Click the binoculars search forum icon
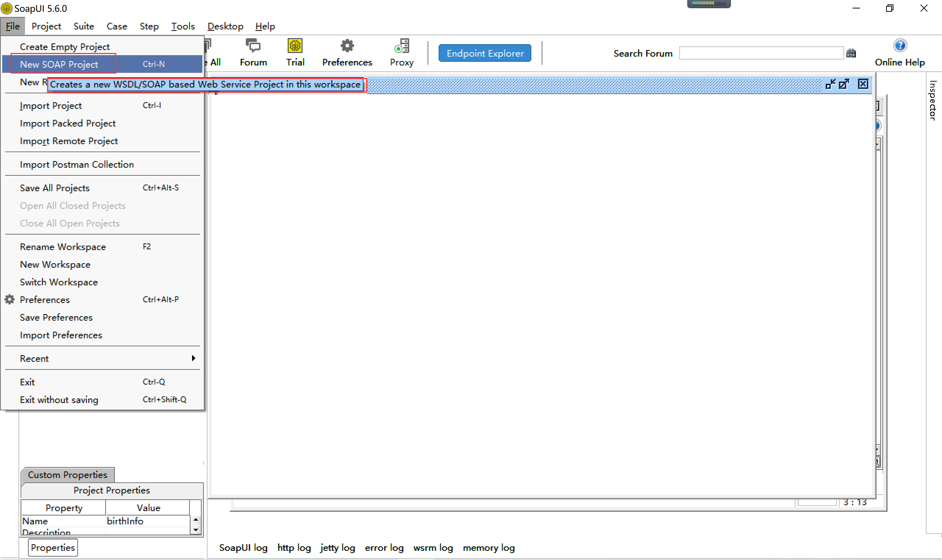 click(851, 53)
